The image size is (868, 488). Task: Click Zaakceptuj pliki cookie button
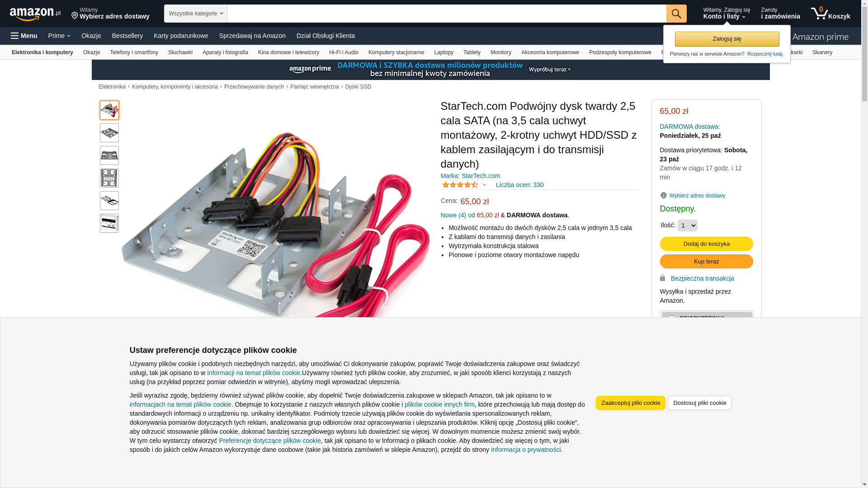pyautogui.click(x=631, y=403)
